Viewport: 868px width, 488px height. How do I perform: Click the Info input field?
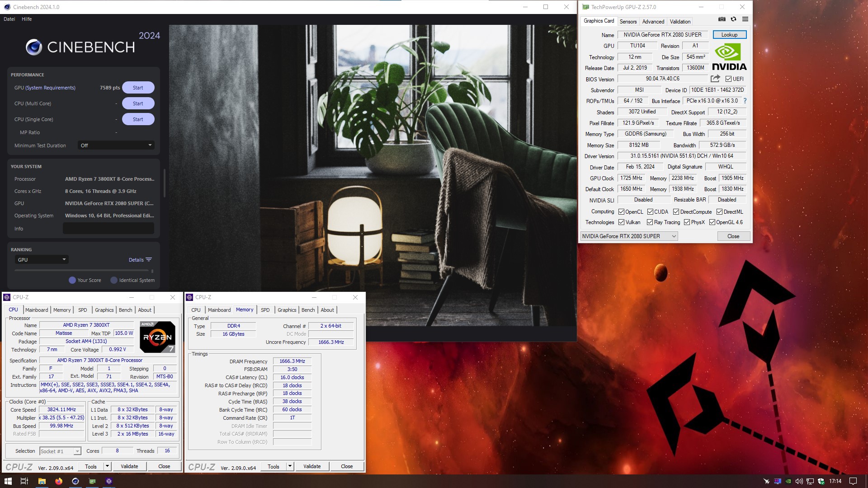click(108, 229)
